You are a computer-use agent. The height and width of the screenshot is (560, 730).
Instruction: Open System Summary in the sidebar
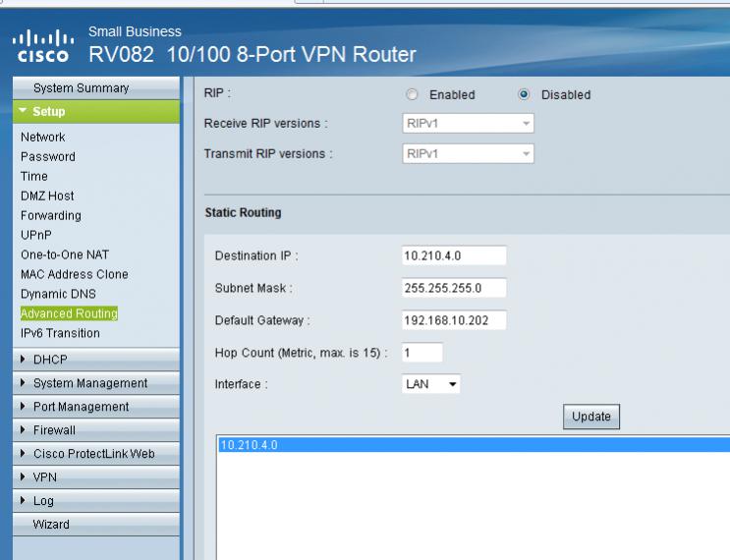(x=81, y=88)
